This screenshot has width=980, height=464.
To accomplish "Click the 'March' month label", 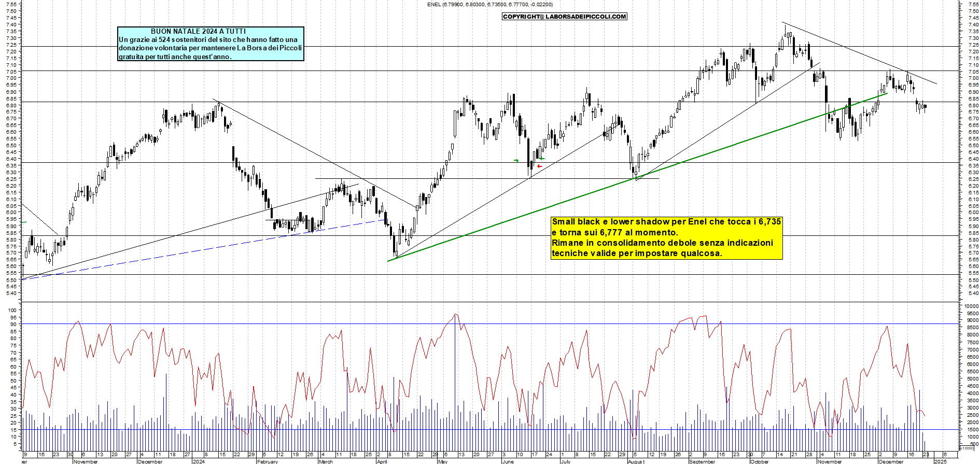I will (x=326, y=461).
